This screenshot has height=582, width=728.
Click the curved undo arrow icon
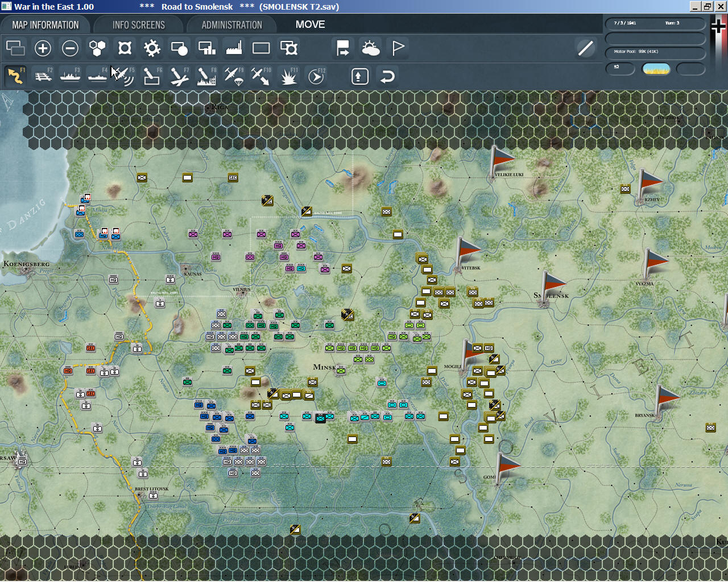pos(387,76)
